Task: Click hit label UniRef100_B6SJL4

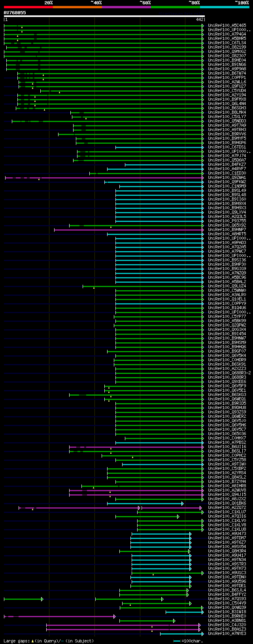Action: 227,590
